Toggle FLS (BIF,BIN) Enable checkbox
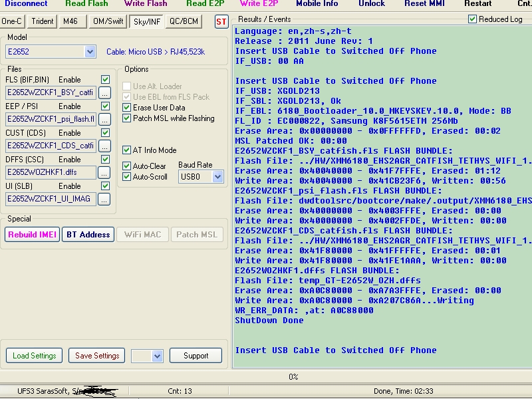The image size is (532, 399). click(105, 79)
